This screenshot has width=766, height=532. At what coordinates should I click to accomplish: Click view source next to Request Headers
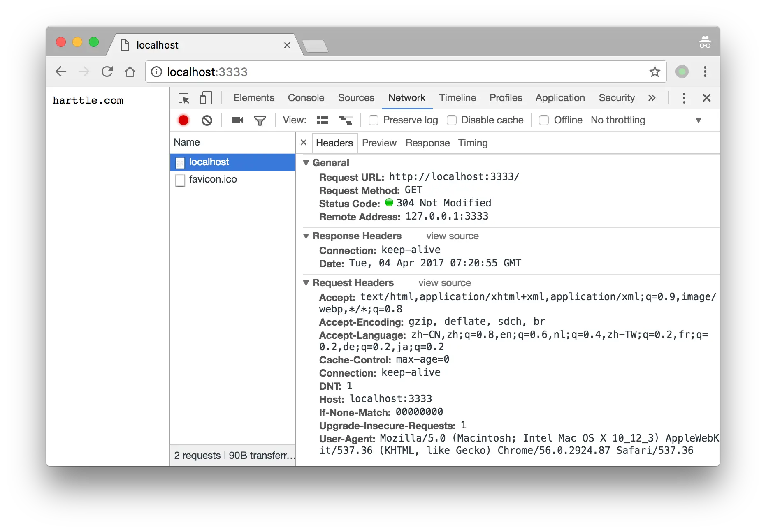[x=444, y=283]
